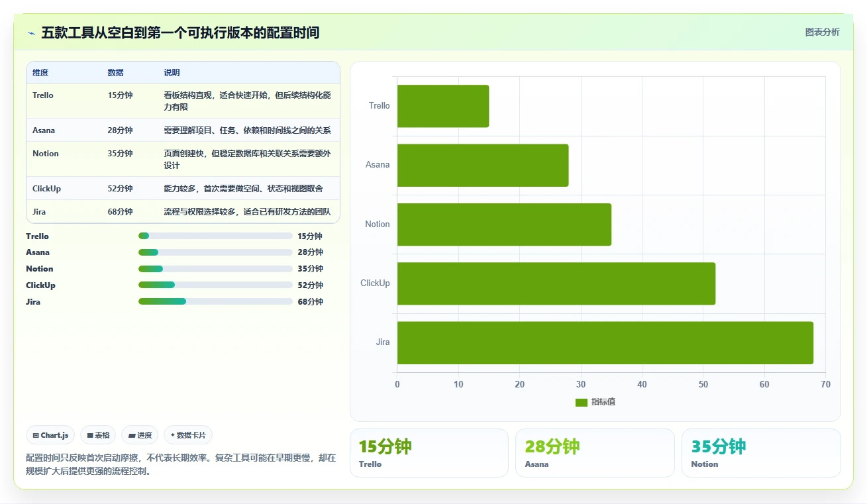
Task: Click the Jira bar in the chart
Action: (605, 342)
